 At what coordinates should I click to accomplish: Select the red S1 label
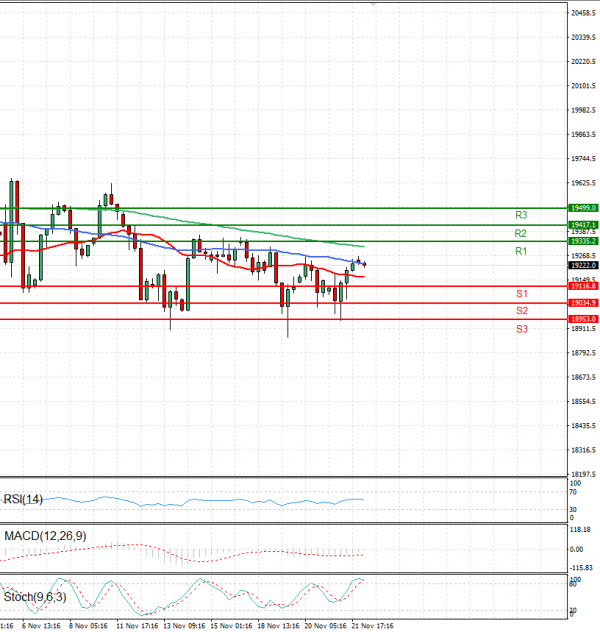coord(522,294)
